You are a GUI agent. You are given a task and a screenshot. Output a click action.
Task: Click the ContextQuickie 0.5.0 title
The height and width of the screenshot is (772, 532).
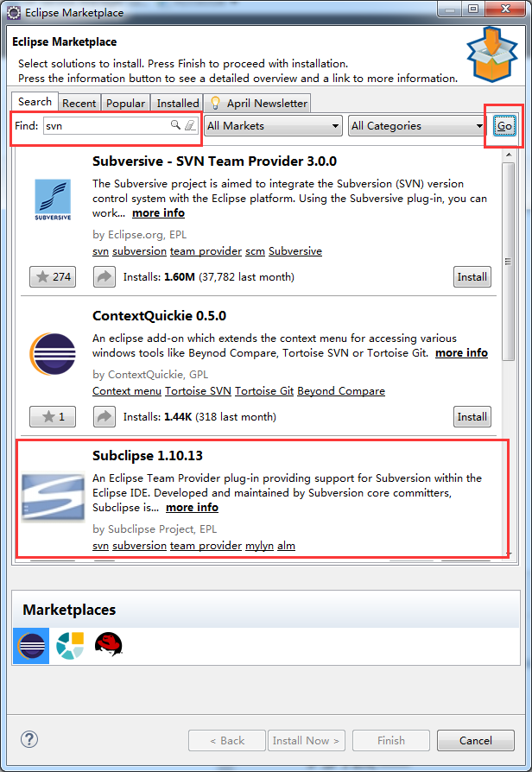coord(159,315)
